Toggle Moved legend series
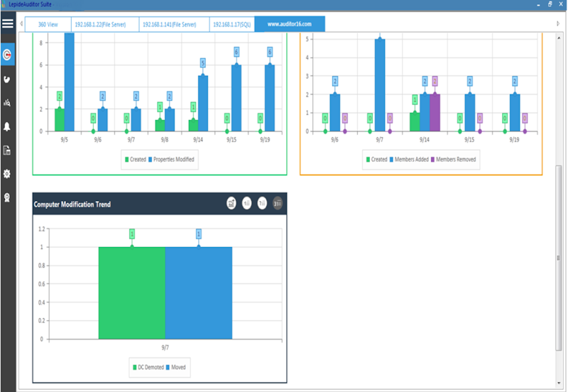This screenshot has width=568, height=392. coord(175,367)
